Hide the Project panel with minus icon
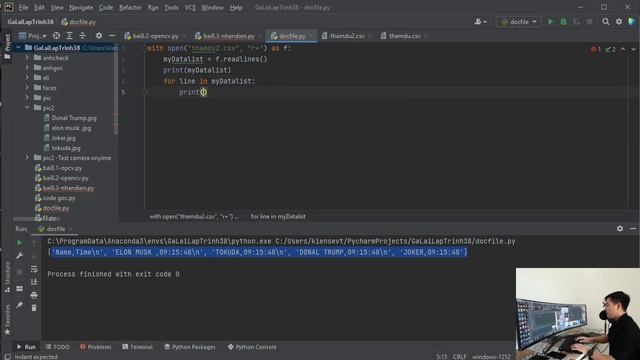The width and height of the screenshot is (640, 360). click(x=111, y=36)
